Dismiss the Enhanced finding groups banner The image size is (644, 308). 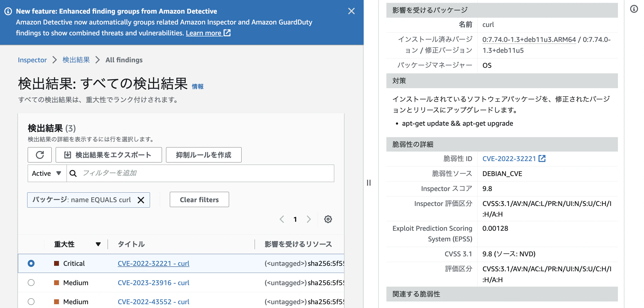351,11
